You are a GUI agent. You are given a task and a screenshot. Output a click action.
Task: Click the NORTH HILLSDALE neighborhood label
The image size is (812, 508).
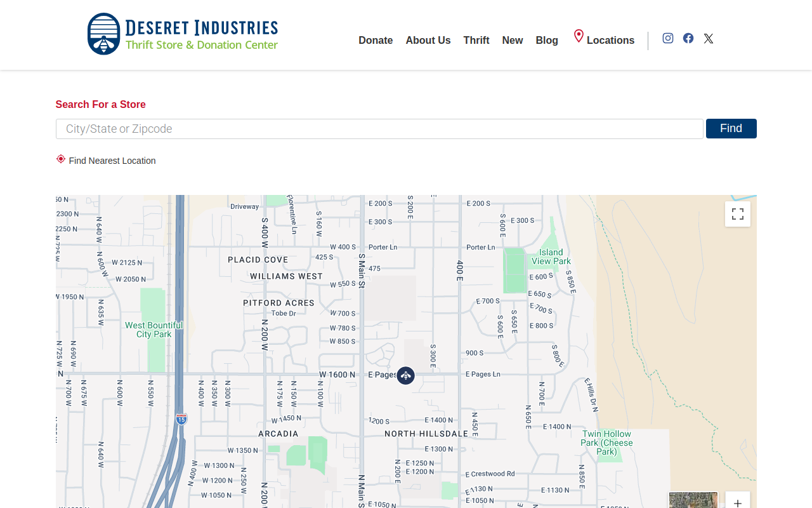(426, 434)
